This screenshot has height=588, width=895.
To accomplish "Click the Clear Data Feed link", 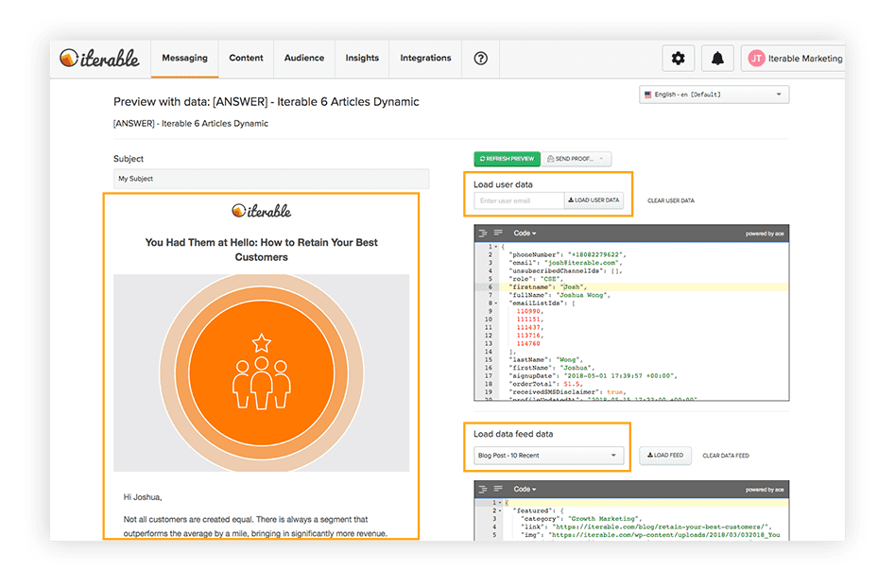I will click(726, 456).
